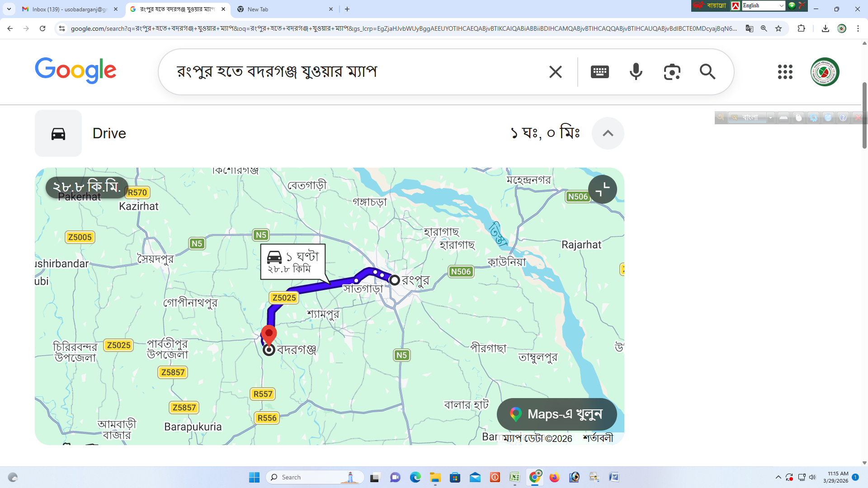Click the Maps-এ খুলুন button
This screenshot has height=488, width=868.
[x=557, y=414]
